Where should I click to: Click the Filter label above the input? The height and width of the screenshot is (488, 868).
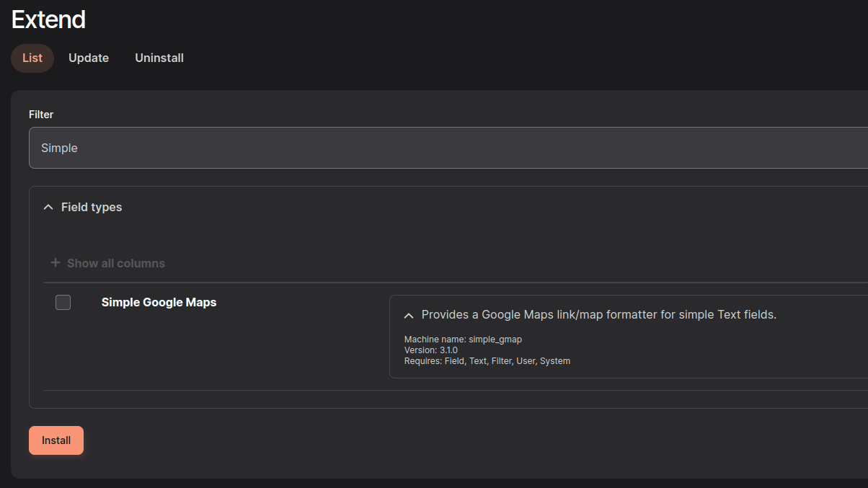click(41, 115)
